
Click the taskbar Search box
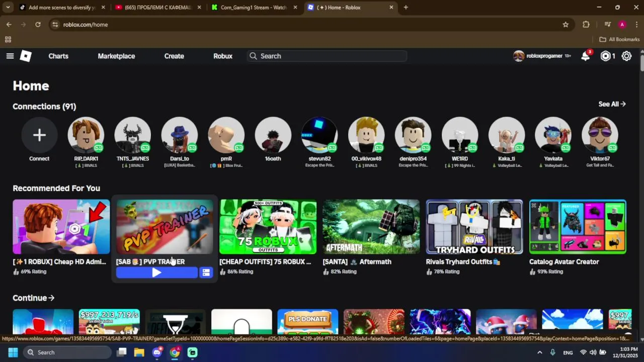pyautogui.click(x=67, y=352)
